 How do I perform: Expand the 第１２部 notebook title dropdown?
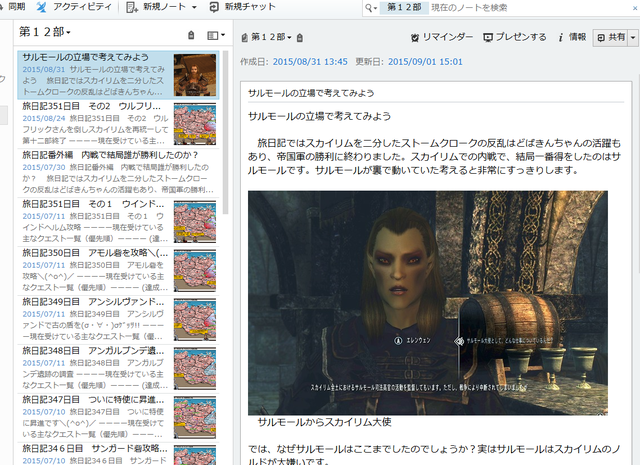pyautogui.click(x=45, y=32)
